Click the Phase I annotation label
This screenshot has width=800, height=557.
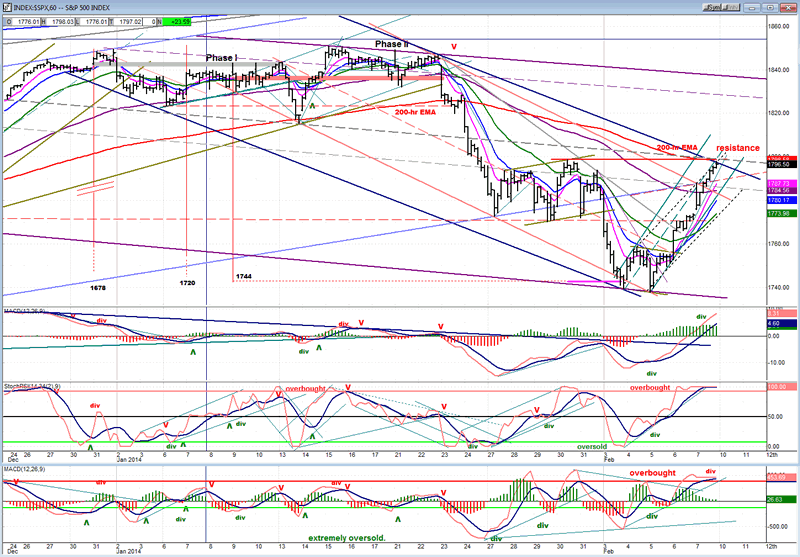click(x=221, y=58)
